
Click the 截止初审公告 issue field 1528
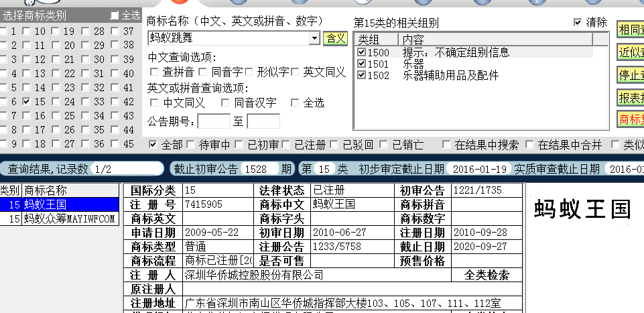coord(261,169)
